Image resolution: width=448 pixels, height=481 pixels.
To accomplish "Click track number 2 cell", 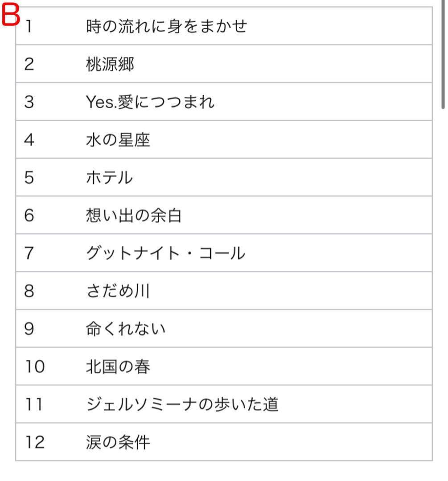I will pyautogui.click(x=29, y=65).
